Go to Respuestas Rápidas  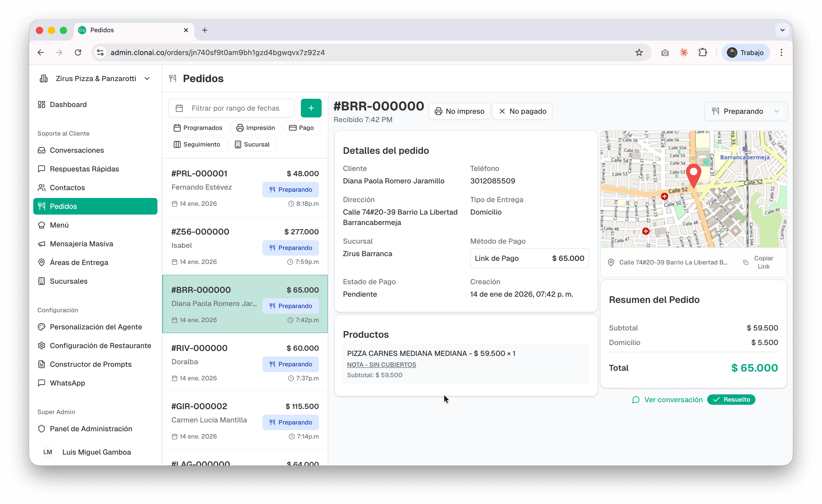(95, 169)
